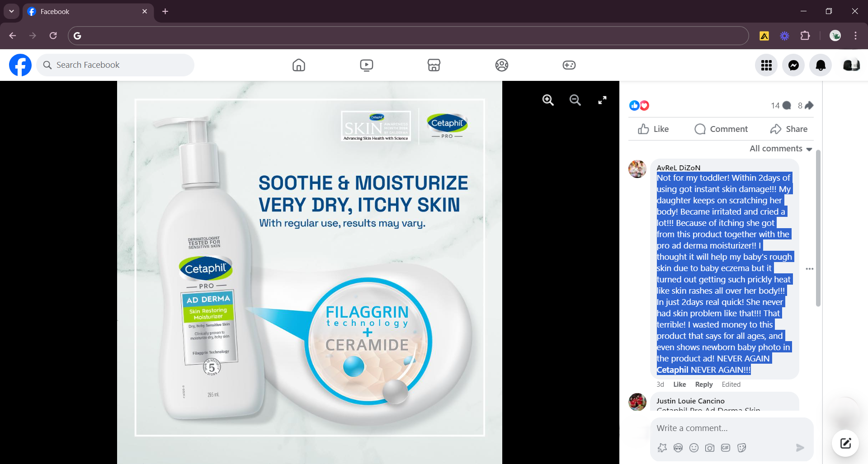Click the comments panel scrollbar

pyautogui.click(x=818, y=228)
